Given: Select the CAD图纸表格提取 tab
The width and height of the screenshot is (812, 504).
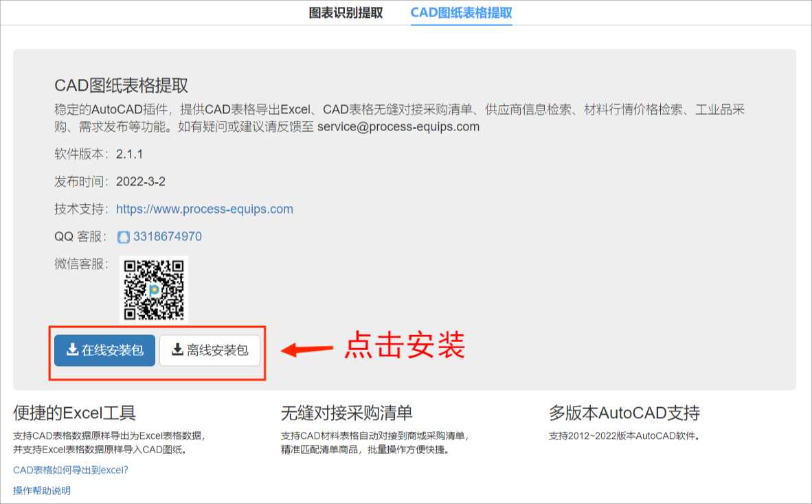Looking at the screenshot, I should point(462,13).
